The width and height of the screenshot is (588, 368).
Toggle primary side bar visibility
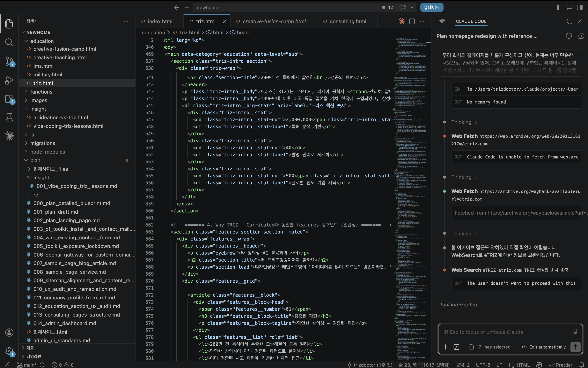[559, 8]
